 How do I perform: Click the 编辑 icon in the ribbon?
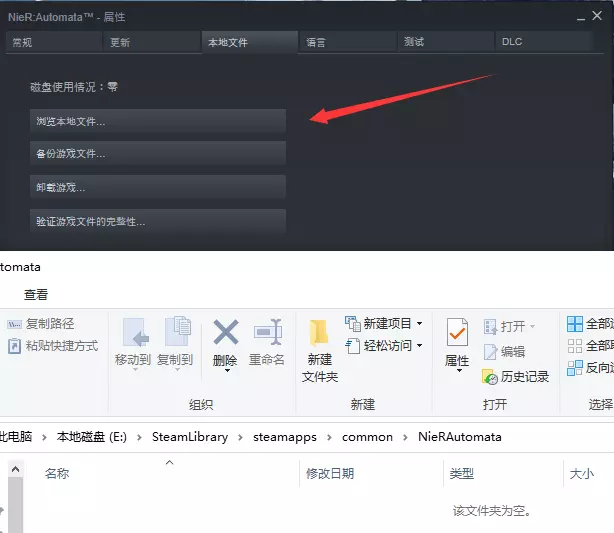[490, 351]
